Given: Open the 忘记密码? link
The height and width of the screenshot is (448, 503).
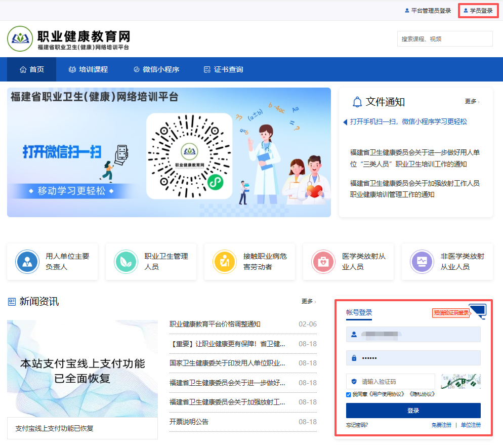Looking at the screenshot, I should pyautogui.click(x=357, y=425).
